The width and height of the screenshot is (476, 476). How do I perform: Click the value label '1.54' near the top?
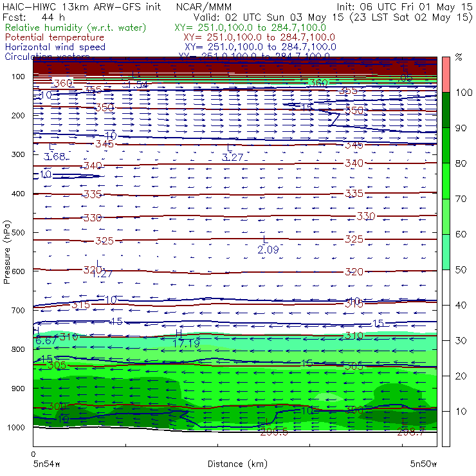point(137,85)
